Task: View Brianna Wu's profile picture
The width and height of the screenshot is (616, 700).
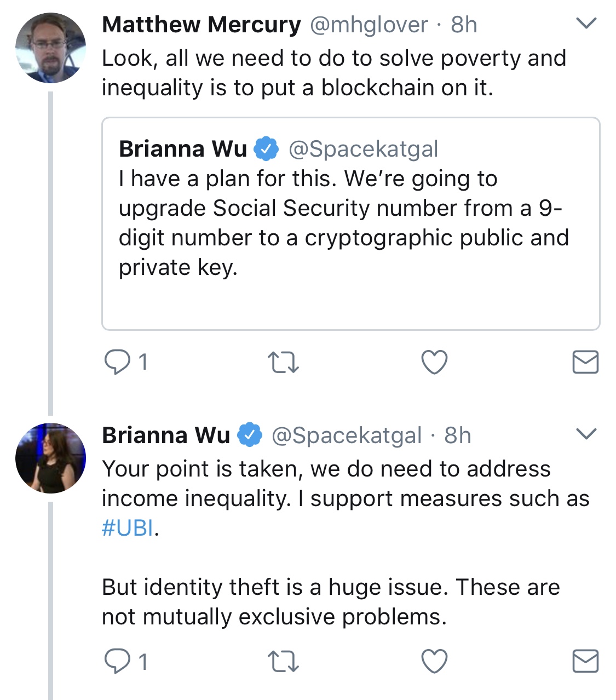Action: [50, 458]
